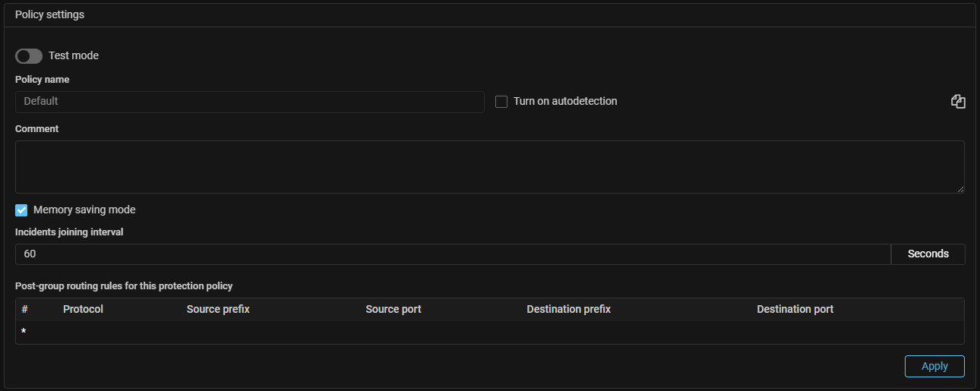Uncheck the Memory saving mode checkbox
980x391 pixels.
(21, 210)
